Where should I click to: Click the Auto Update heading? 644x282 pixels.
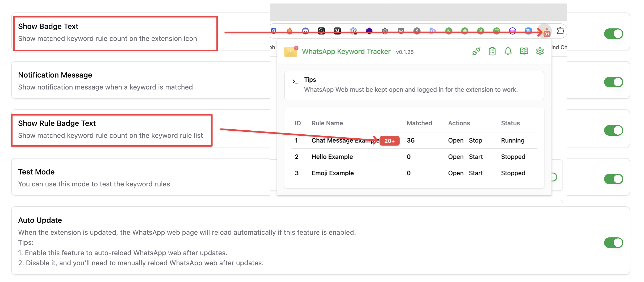(x=40, y=220)
